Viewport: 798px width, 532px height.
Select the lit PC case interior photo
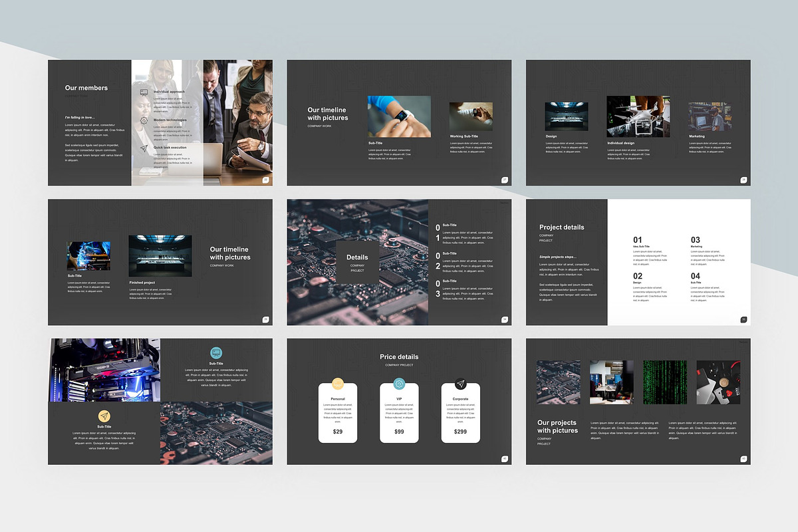(104, 370)
